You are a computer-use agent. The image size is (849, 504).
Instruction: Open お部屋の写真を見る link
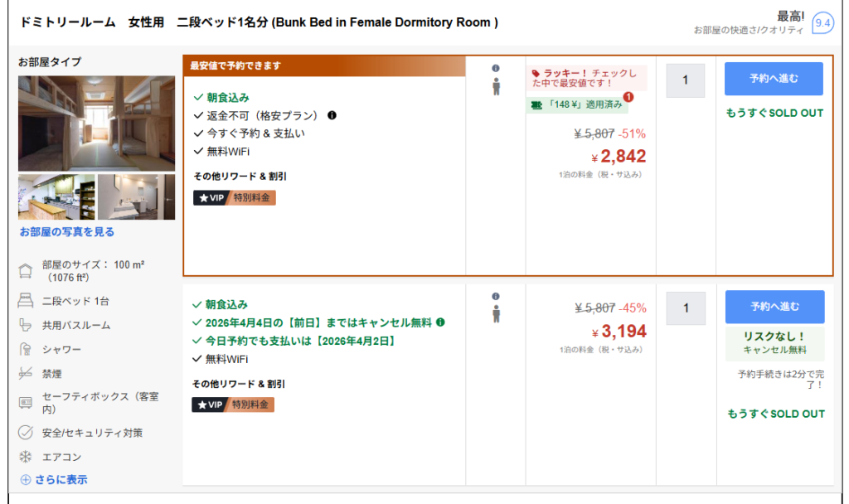click(x=67, y=232)
